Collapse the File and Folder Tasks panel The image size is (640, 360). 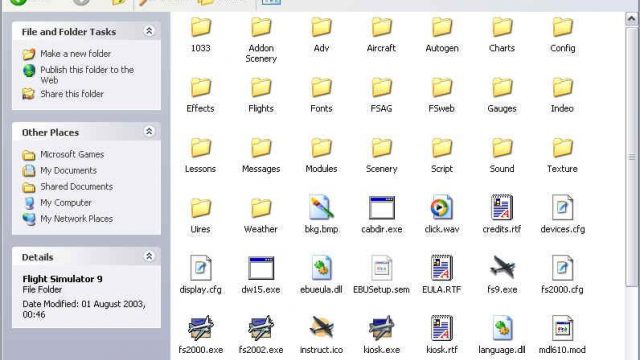[149, 31]
